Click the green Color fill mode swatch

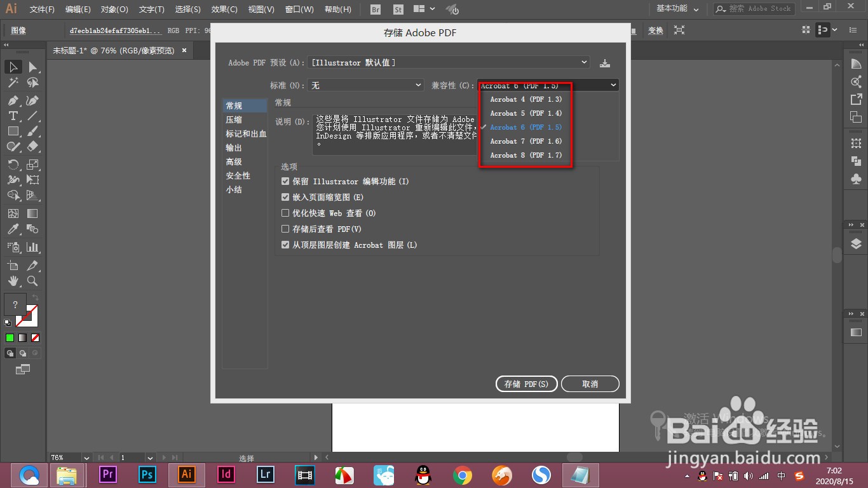(10, 338)
